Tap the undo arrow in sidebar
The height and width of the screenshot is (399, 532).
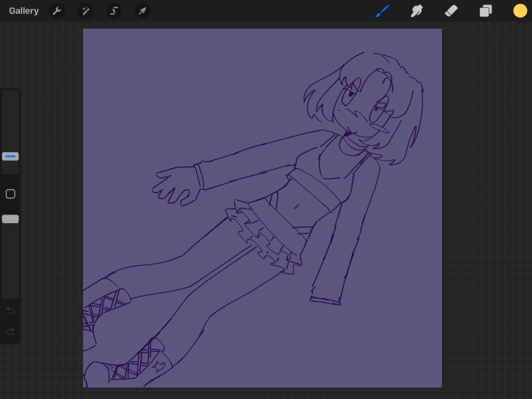pos(10,311)
